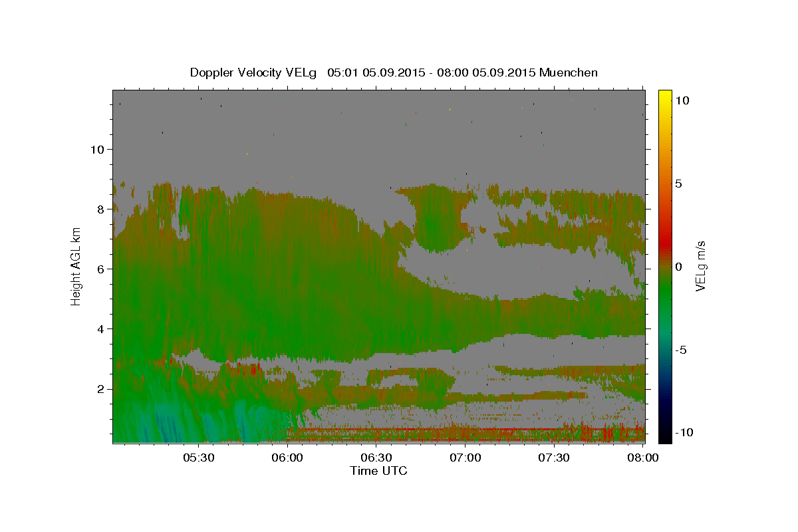Viewport: 798px width, 532px height.
Task: Click the colorbar value -10 label
Action: point(684,432)
